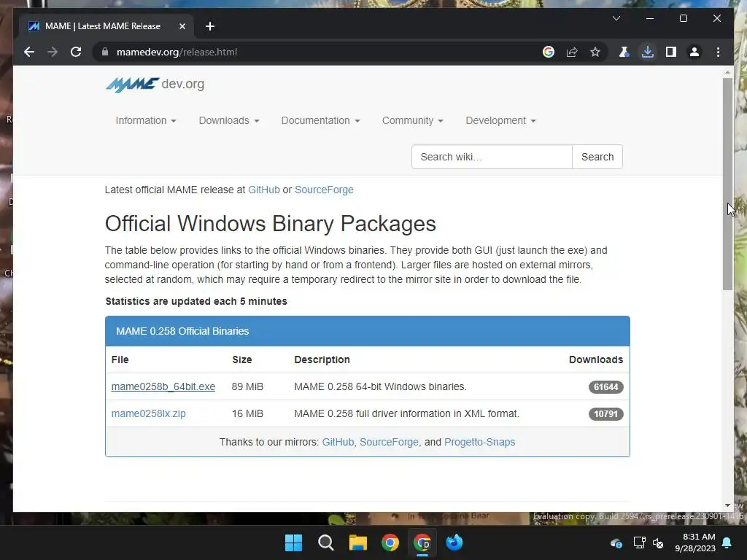Download mame0258b_64bit.exe
This screenshot has height=560, width=747.
[163, 386]
